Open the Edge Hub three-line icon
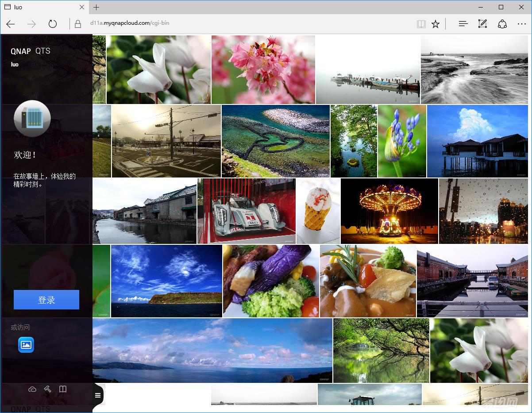 463,24
